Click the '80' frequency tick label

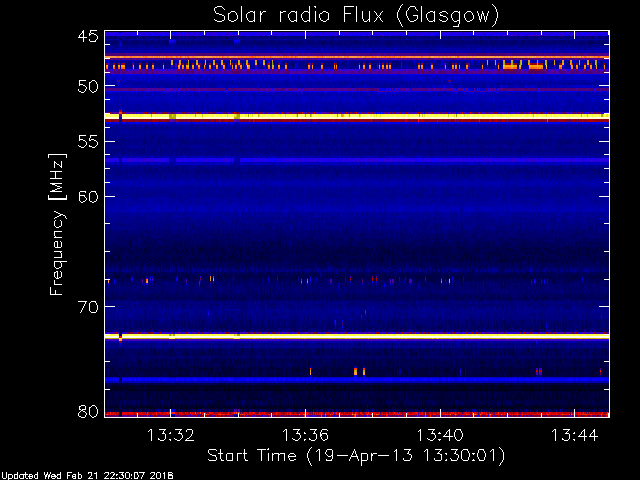pyautogui.click(x=88, y=411)
